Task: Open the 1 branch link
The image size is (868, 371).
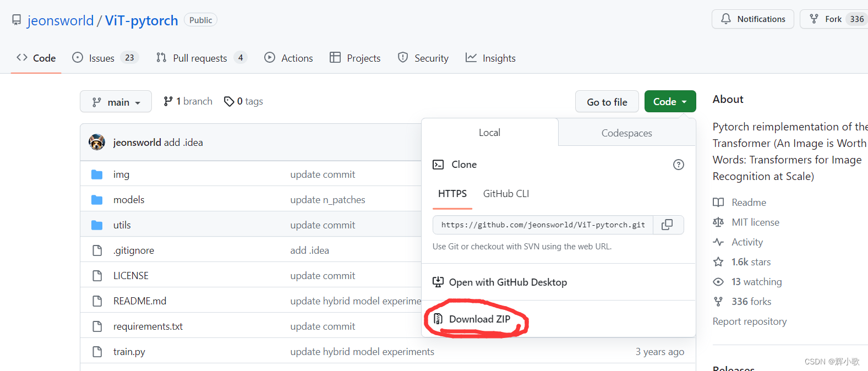Action: click(188, 101)
